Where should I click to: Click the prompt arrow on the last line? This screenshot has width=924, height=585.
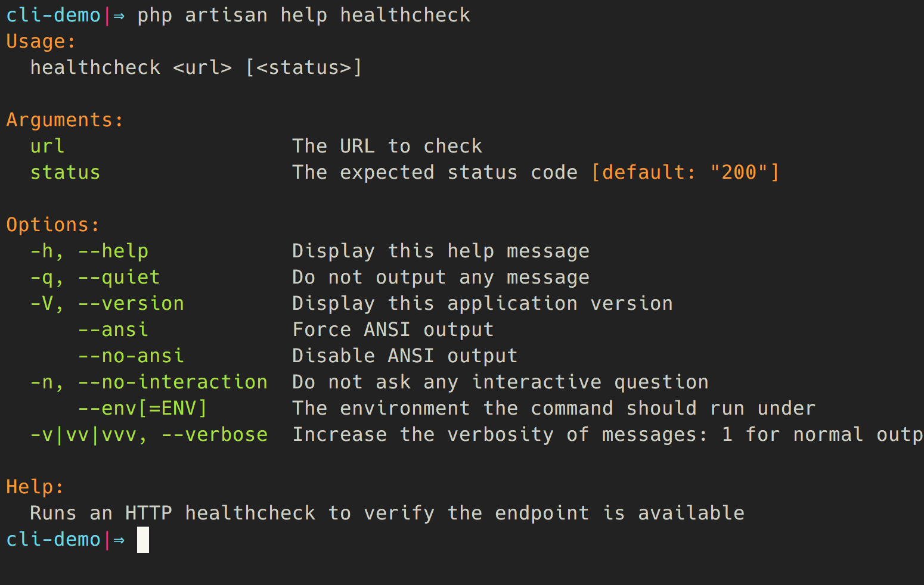pos(119,540)
